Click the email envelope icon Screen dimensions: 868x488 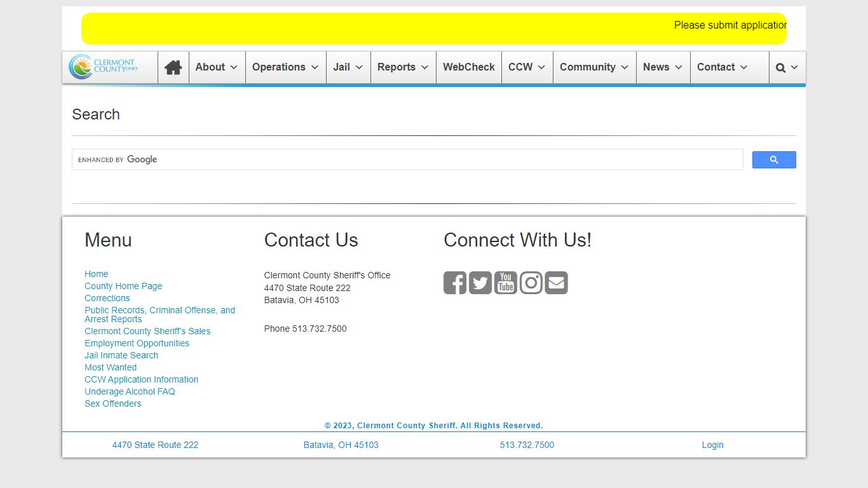pos(557,283)
